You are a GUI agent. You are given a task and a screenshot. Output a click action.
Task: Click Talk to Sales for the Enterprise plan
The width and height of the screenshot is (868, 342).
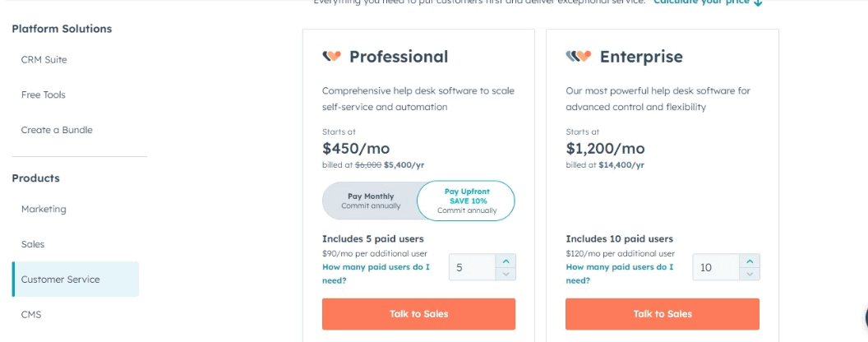[x=663, y=314]
